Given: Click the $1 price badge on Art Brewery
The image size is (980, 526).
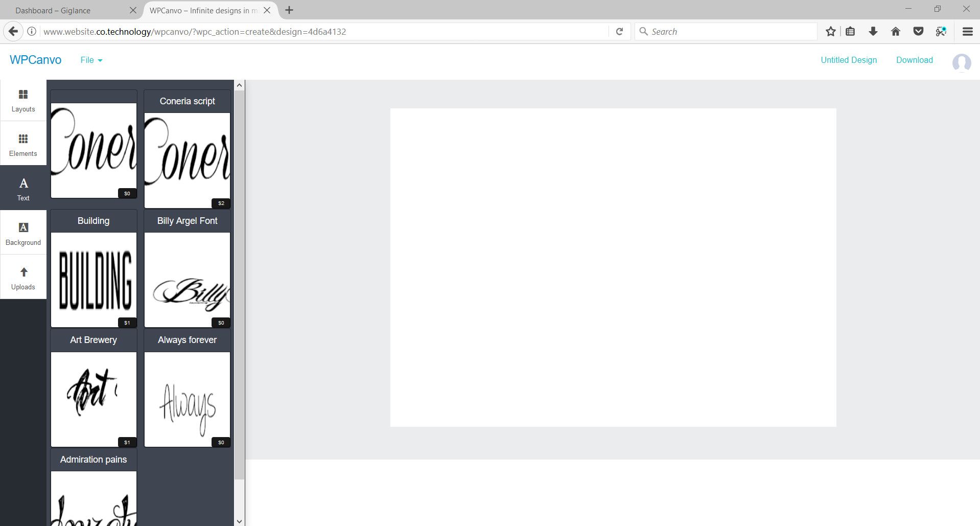Looking at the screenshot, I should [127, 442].
